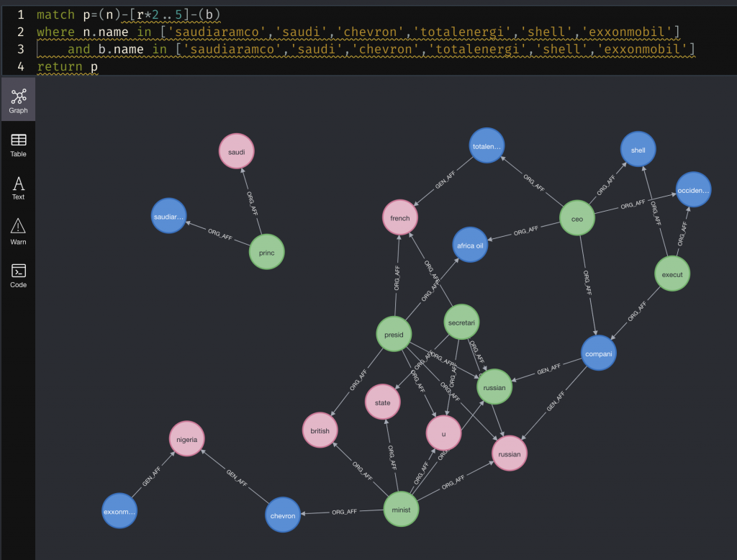The width and height of the screenshot is (737, 560).
Task: Click GEN_AFF edge from exxonm... to nigeria
Action: pos(151,477)
